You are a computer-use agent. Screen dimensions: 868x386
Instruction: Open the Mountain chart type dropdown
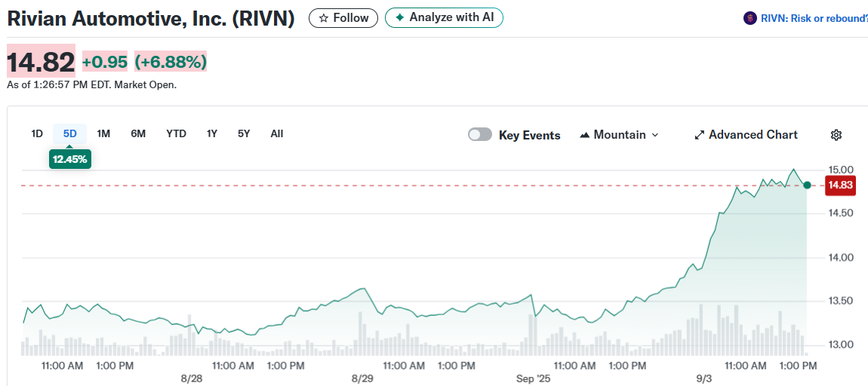point(620,135)
